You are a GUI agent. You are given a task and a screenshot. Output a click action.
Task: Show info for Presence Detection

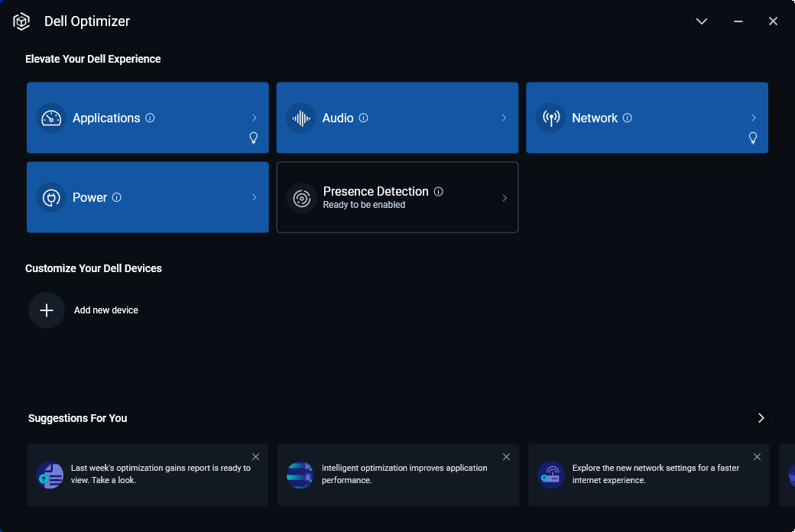439,191
